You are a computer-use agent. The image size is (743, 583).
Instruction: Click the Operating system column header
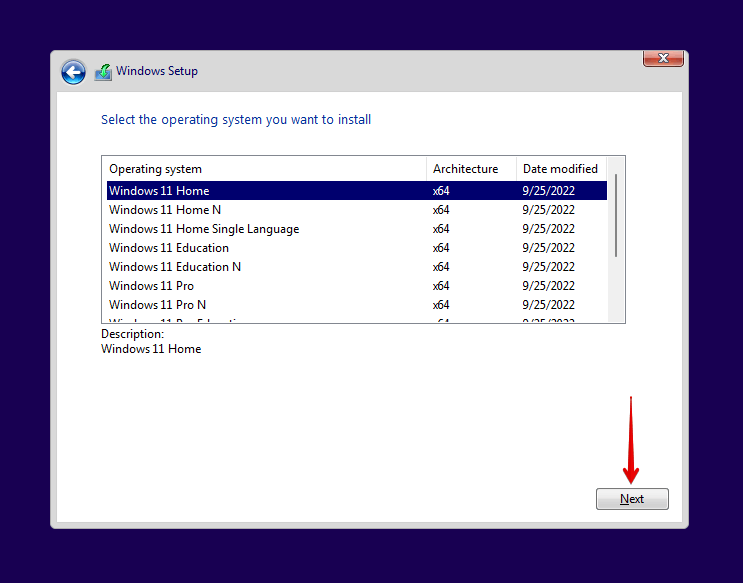[264, 169]
